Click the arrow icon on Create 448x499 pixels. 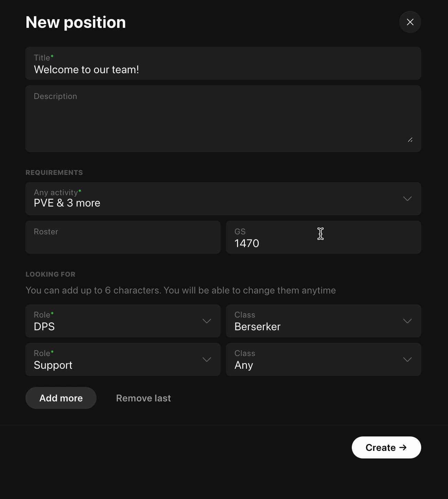pyautogui.click(x=403, y=447)
